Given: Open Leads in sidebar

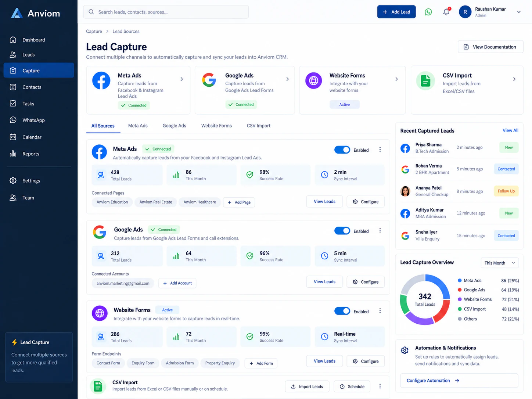Looking at the screenshot, I should (x=39, y=55).
